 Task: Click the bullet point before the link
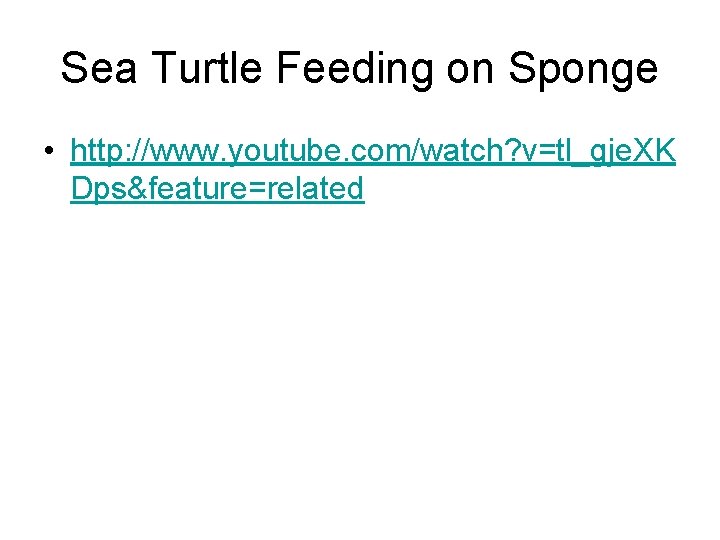click(x=49, y=150)
